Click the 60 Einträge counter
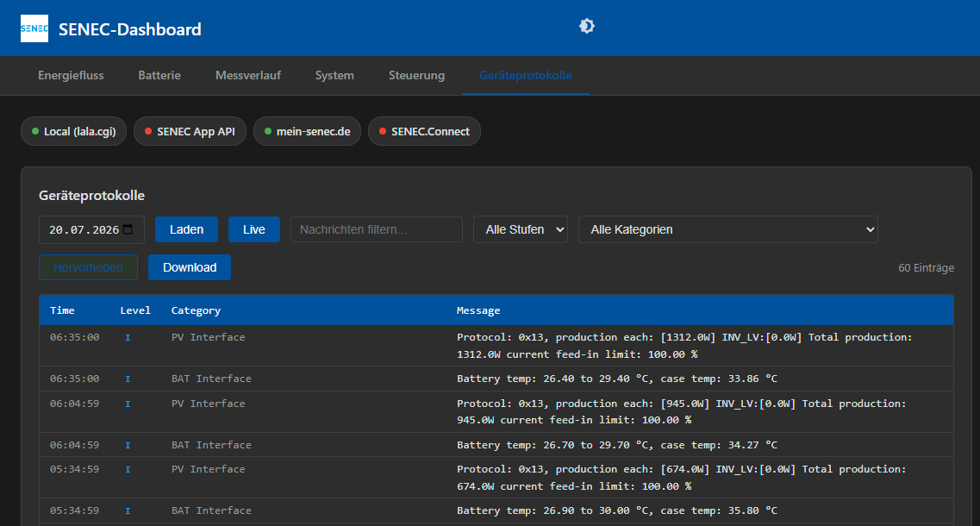Image resolution: width=980 pixels, height=526 pixels. click(927, 267)
